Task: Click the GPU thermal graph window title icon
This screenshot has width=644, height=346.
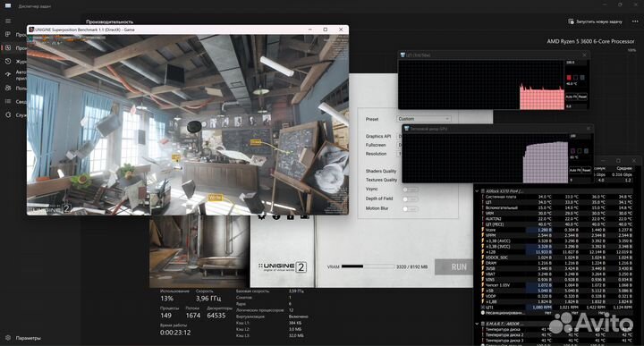Action: pos(407,129)
